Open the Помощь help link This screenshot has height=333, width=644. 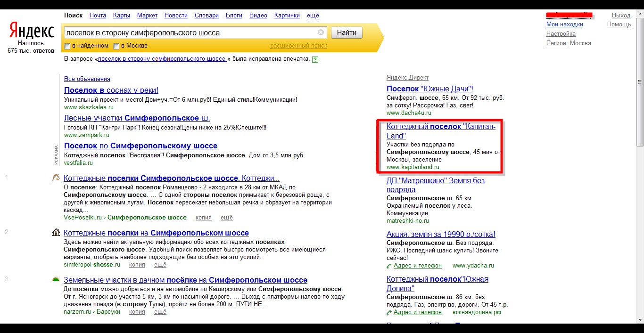619,24
